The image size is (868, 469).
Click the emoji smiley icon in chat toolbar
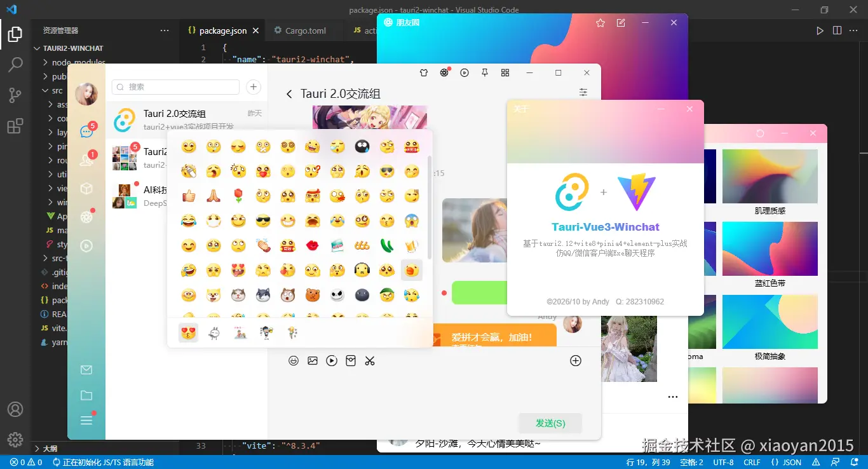coord(294,361)
